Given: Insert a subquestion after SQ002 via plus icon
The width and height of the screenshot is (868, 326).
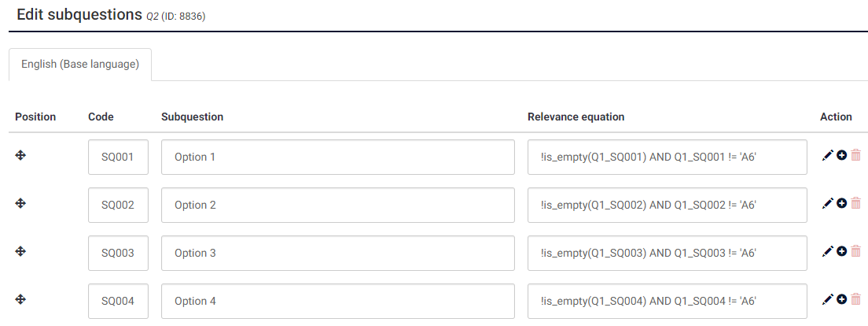Looking at the screenshot, I should click(x=841, y=204).
